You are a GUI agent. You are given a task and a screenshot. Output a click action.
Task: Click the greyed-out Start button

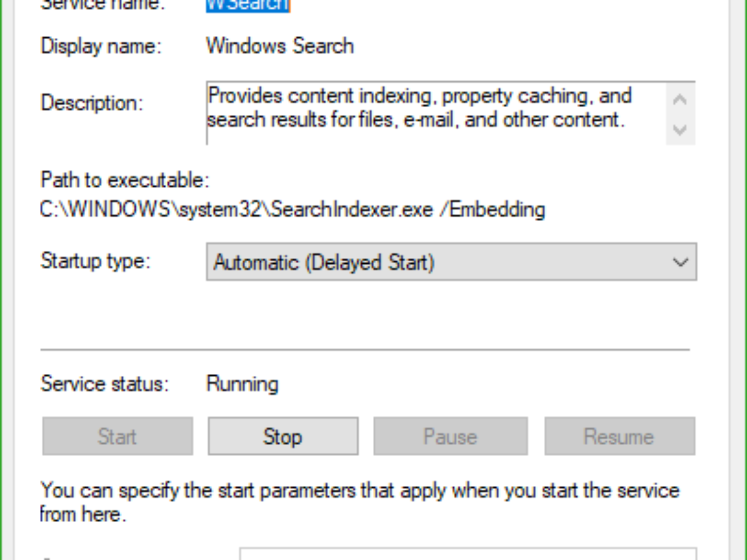point(117,436)
